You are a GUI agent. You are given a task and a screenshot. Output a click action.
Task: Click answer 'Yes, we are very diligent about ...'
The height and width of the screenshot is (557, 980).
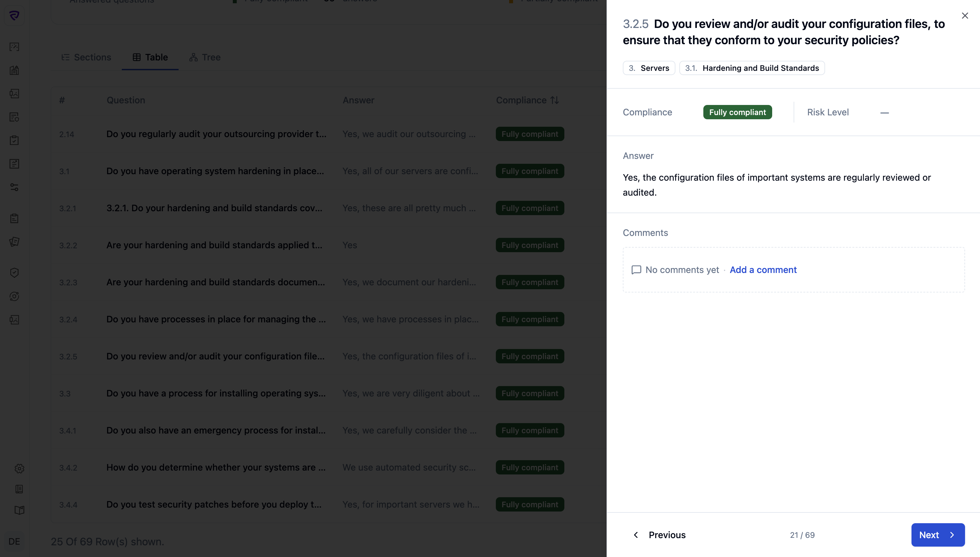411,394
